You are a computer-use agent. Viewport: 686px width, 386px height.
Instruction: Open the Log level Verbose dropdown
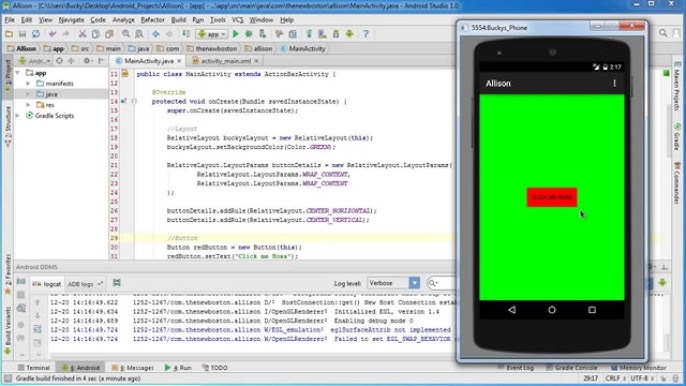393,283
